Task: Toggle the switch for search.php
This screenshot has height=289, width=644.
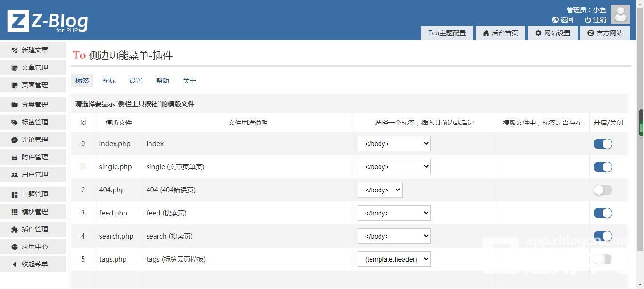Action: [603, 236]
